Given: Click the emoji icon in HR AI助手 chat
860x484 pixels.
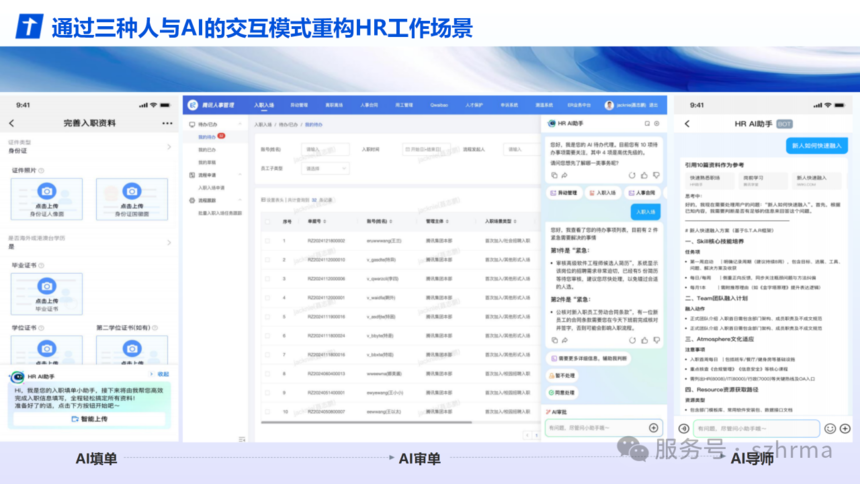Looking at the screenshot, I should pos(829,428).
